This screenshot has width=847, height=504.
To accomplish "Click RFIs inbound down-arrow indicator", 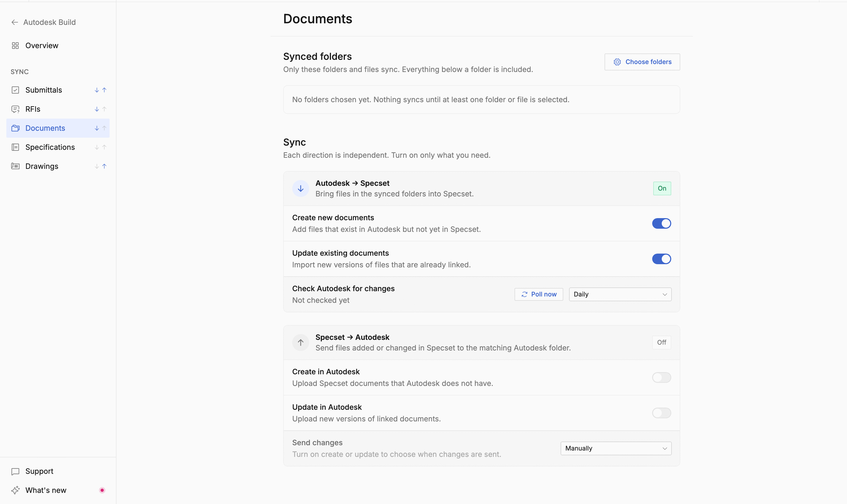I will coord(97,109).
